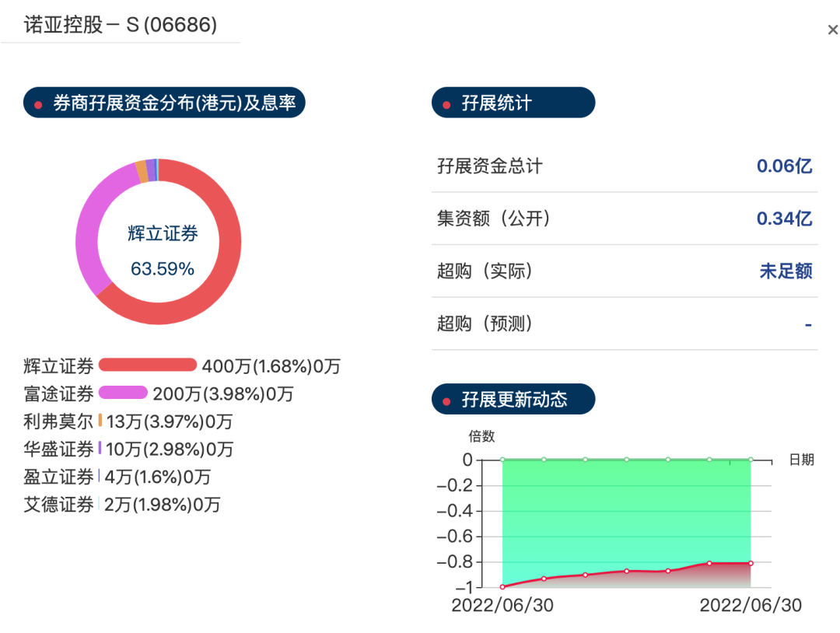
Task: Select the 券商孖展资金分布(港元)及息率 header
Action: 164,103
